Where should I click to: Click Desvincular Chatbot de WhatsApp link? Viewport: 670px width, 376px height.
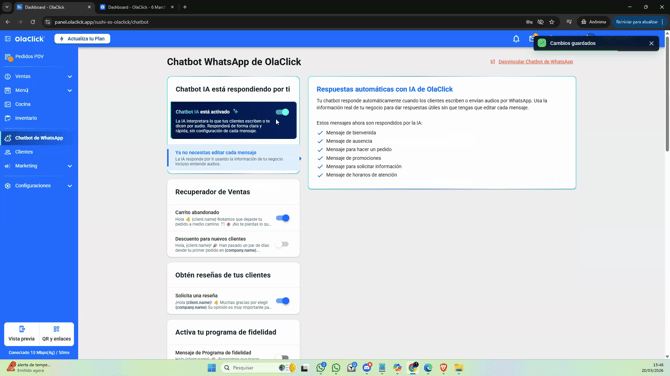click(535, 62)
